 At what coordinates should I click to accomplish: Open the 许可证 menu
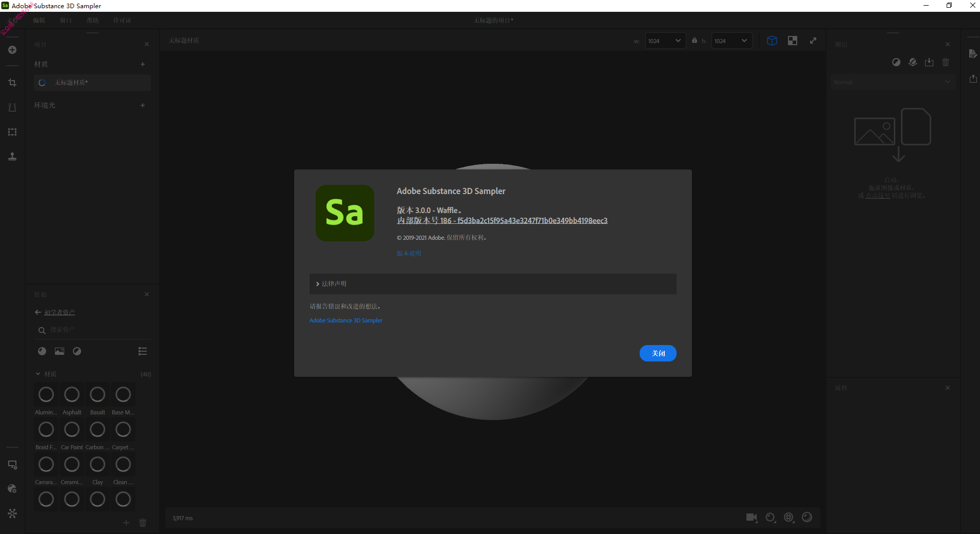(122, 21)
